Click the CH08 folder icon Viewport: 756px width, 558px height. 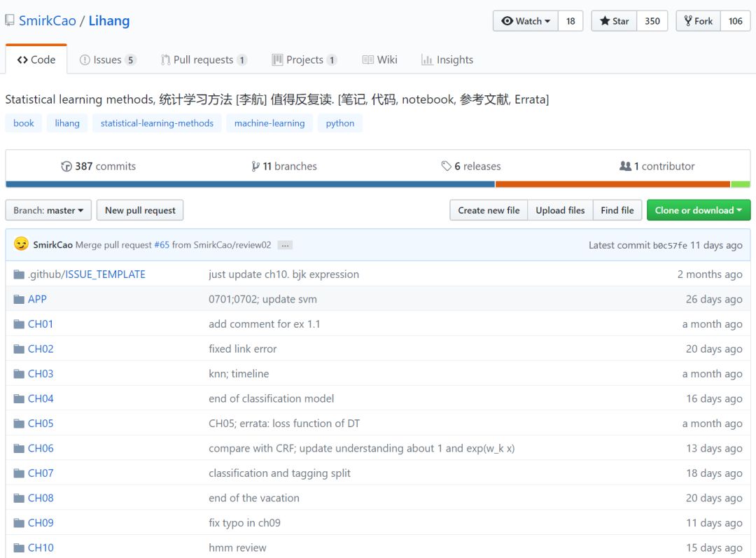tap(19, 498)
